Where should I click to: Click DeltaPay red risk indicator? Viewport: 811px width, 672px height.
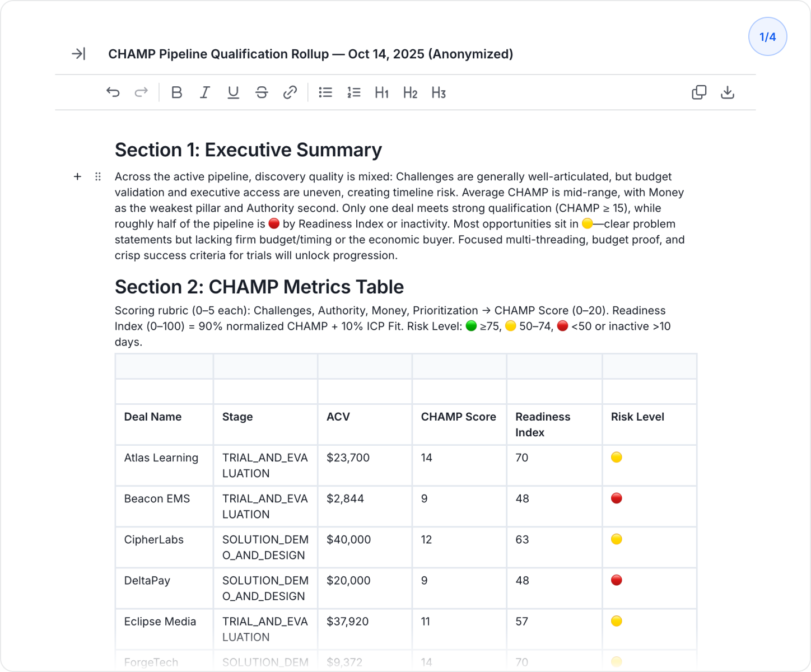[x=617, y=580]
